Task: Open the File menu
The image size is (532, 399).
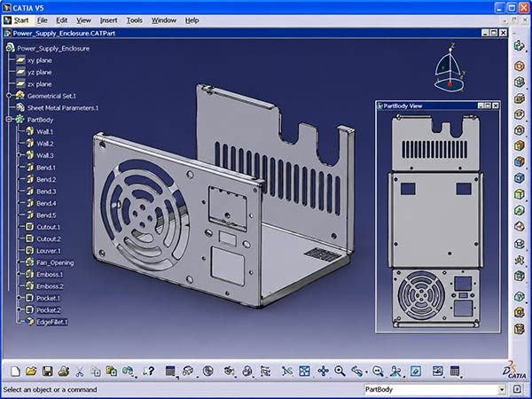Action: 43,20
